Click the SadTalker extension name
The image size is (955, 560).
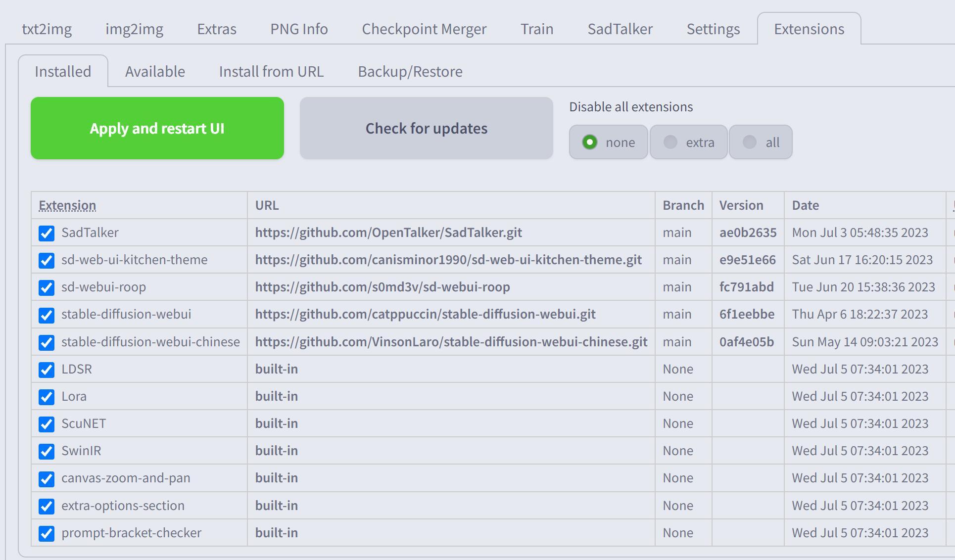pyautogui.click(x=90, y=233)
